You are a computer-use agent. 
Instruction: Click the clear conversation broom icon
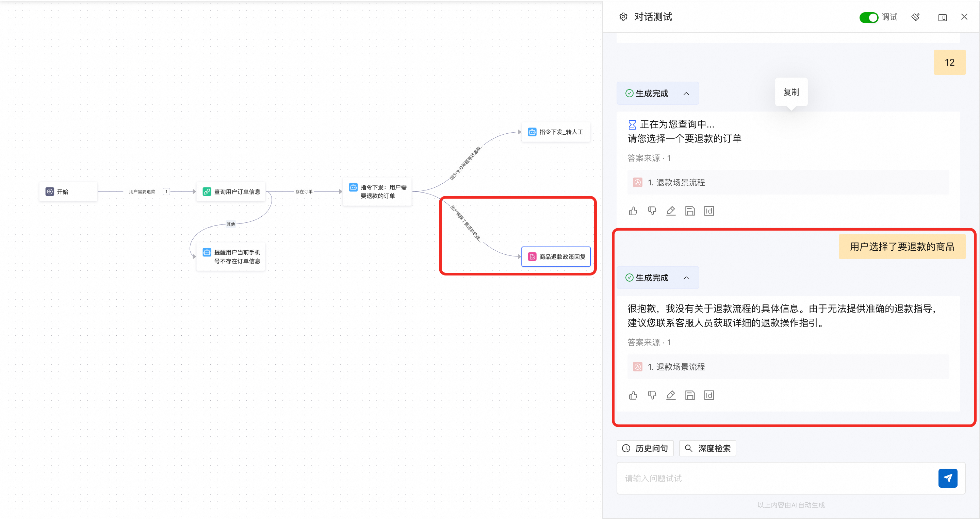click(915, 17)
